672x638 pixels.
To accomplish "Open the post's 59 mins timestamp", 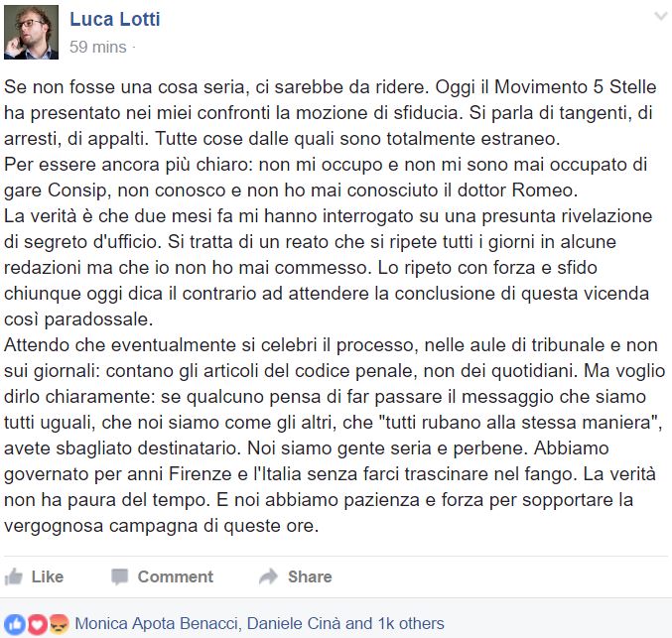I will tap(98, 47).
